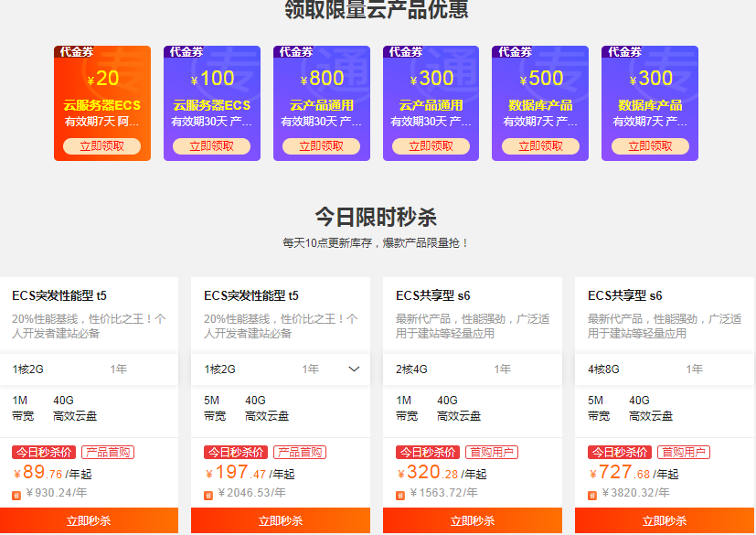756x535 pixels.
Task: Click the ECS共享型 s6 title of the 2核4G card
Action: [x=433, y=295]
